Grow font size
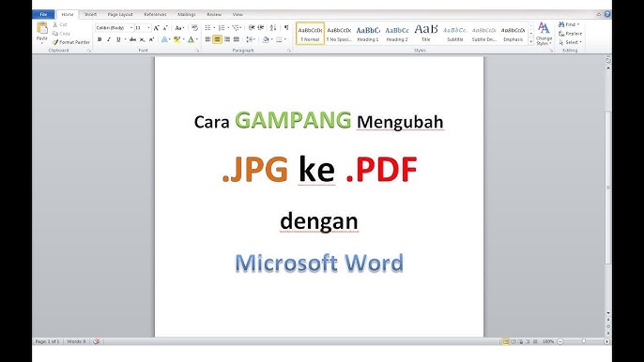Viewport: 644px width, 362px height. point(156,28)
